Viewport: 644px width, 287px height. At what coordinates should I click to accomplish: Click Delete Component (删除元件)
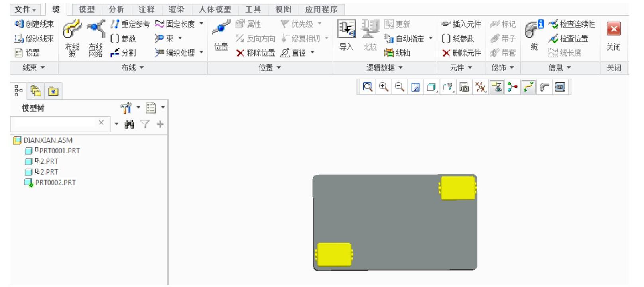click(x=461, y=53)
